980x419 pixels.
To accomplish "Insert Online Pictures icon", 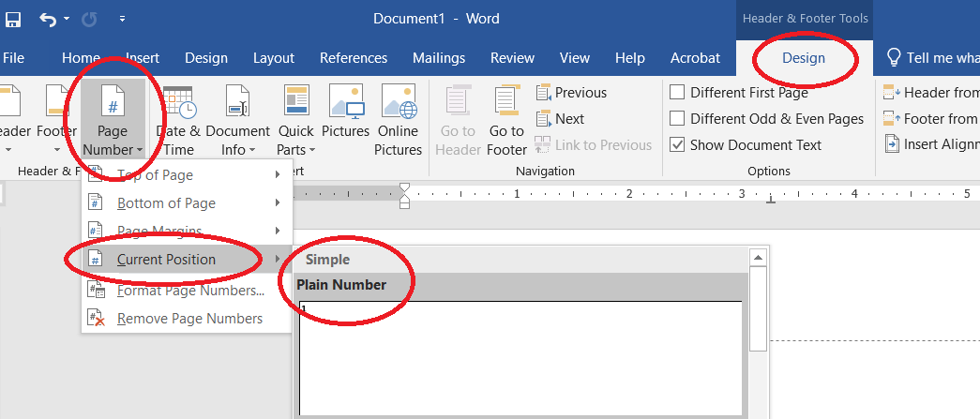I will pyautogui.click(x=399, y=101).
